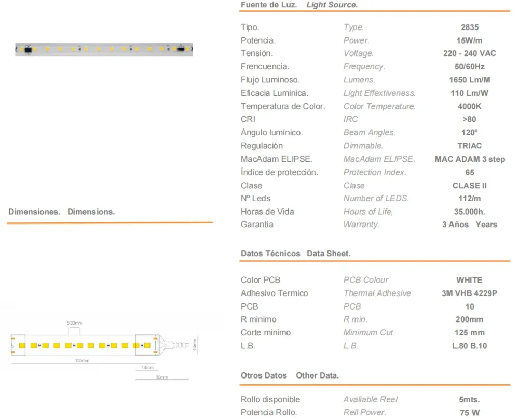Click 'Dimensiones. Dimensions.' heading
The height and width of the screenshot is (420, 519).
[x=62, y=212]
